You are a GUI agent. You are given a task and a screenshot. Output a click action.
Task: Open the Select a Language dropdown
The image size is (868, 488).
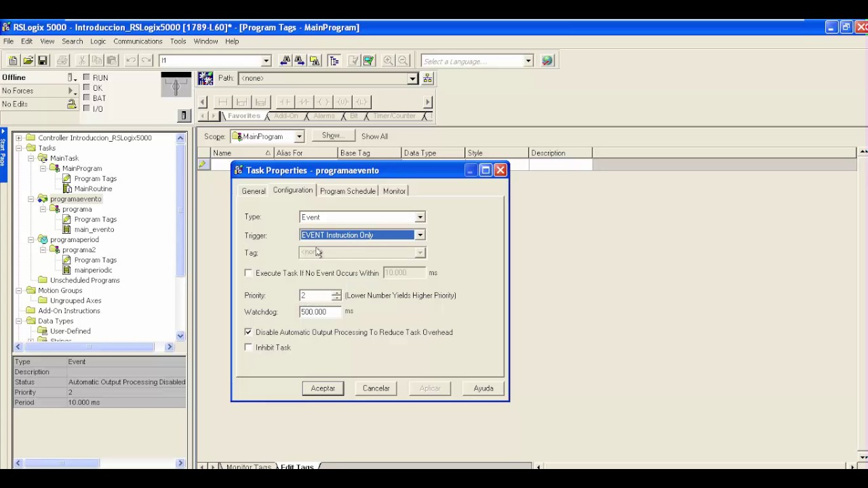click(x=528, y=61)
